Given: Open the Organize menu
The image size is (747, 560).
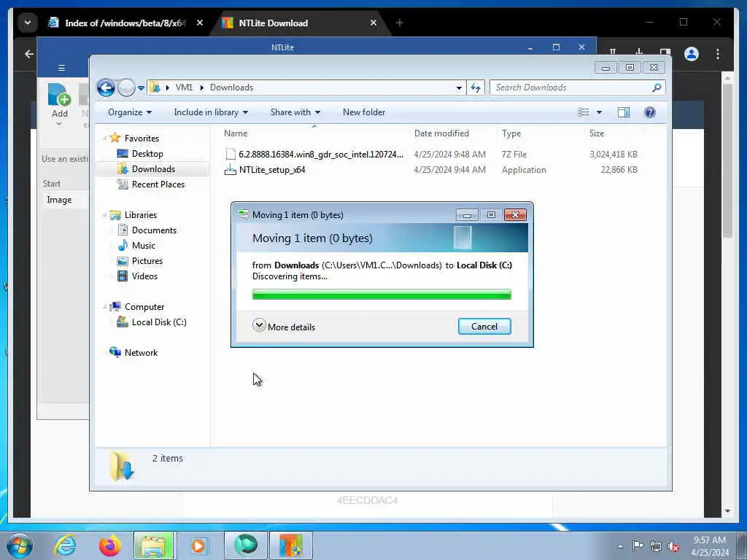Looking at the screenshot, I should [130, 112].
